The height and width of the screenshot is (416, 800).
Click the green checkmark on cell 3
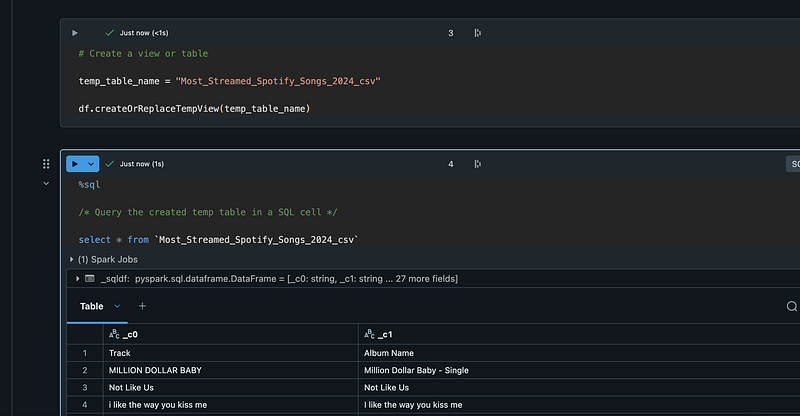(x=109, y=33)
